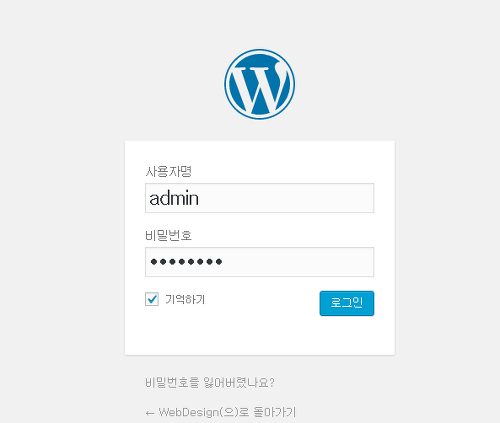500x423 pixels.
Task: Toggle remember-me via the 기억하기 label text
Action: click(185, 299)
